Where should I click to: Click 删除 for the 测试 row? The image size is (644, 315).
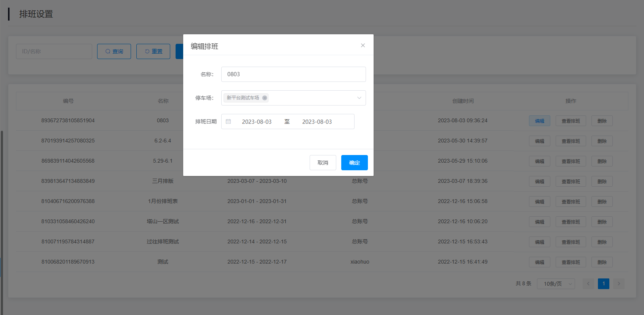click(x=602, y=262)
